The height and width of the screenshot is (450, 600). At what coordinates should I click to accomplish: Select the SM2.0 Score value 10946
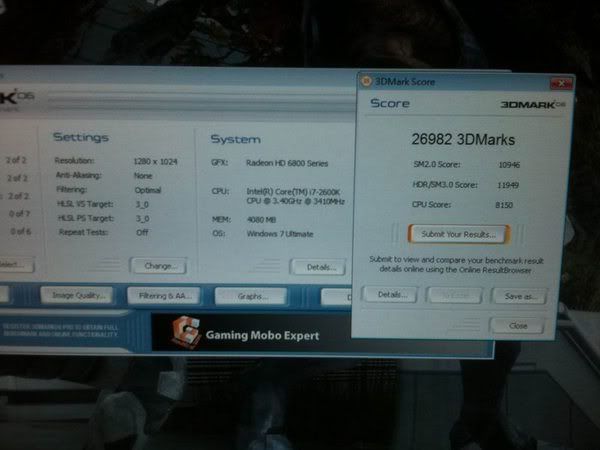[509, 165]
